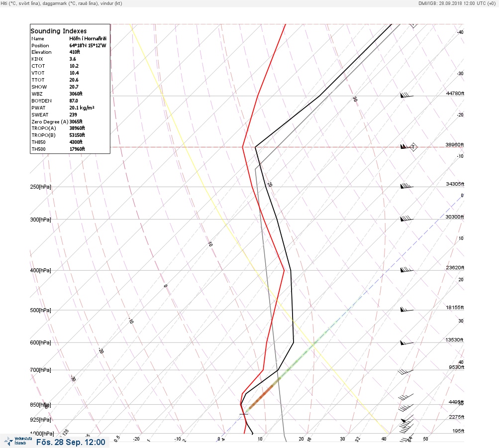499x448 pixels.
Task: Click the wind barb on the 400 hPa line
Action: pos(406,270)
